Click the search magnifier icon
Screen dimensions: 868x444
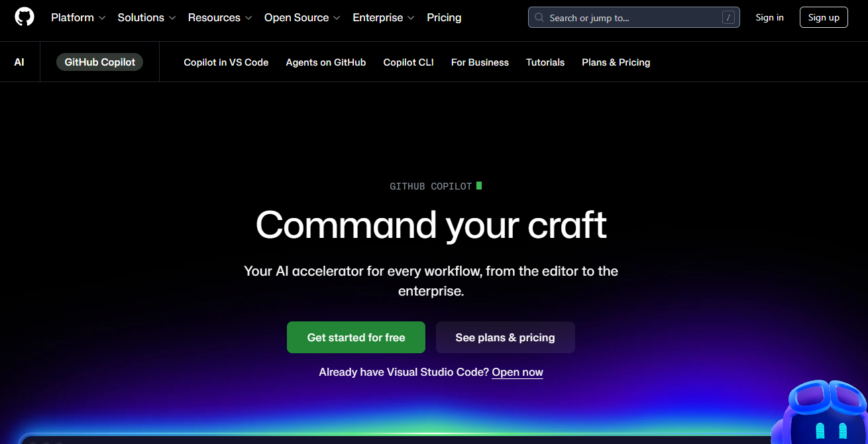click(x=539, y=18)
